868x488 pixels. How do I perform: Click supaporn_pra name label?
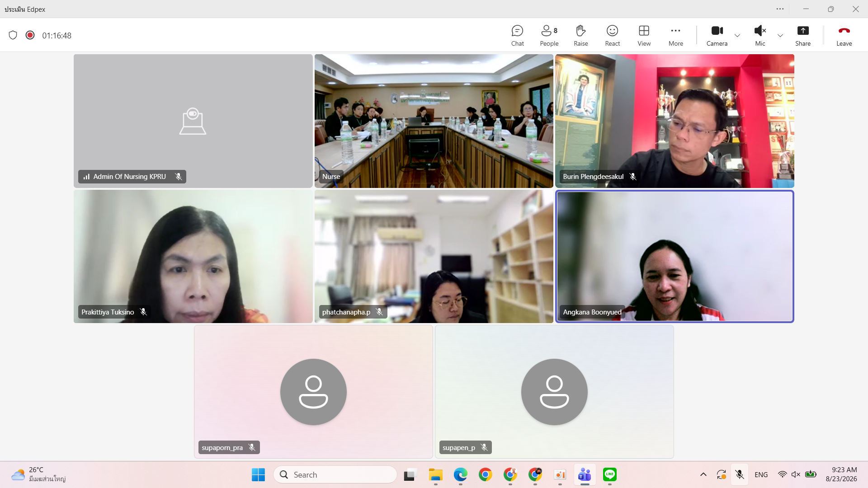222,448
